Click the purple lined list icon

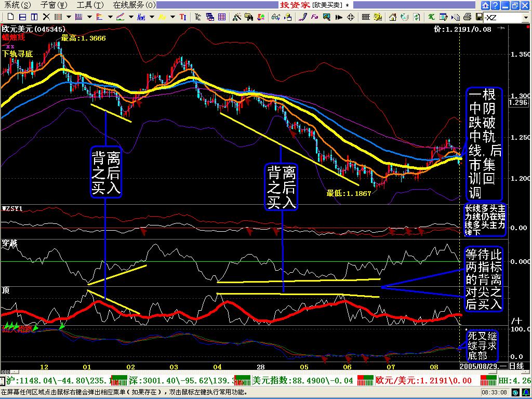coord(79,17)
